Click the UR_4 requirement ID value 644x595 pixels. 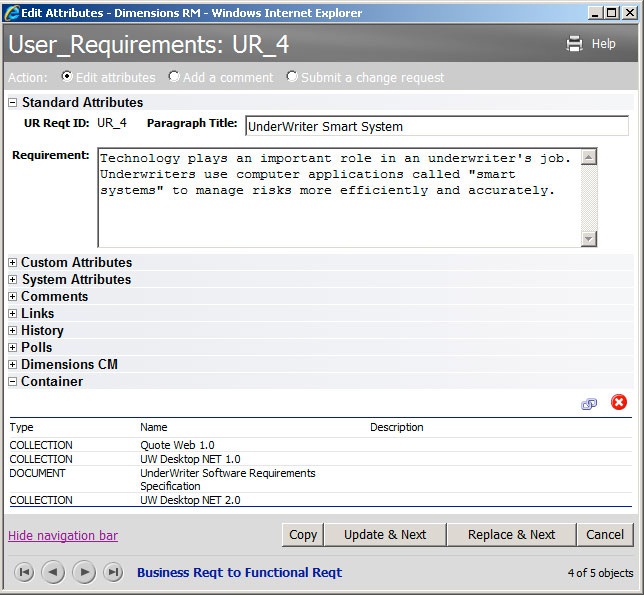112,123
